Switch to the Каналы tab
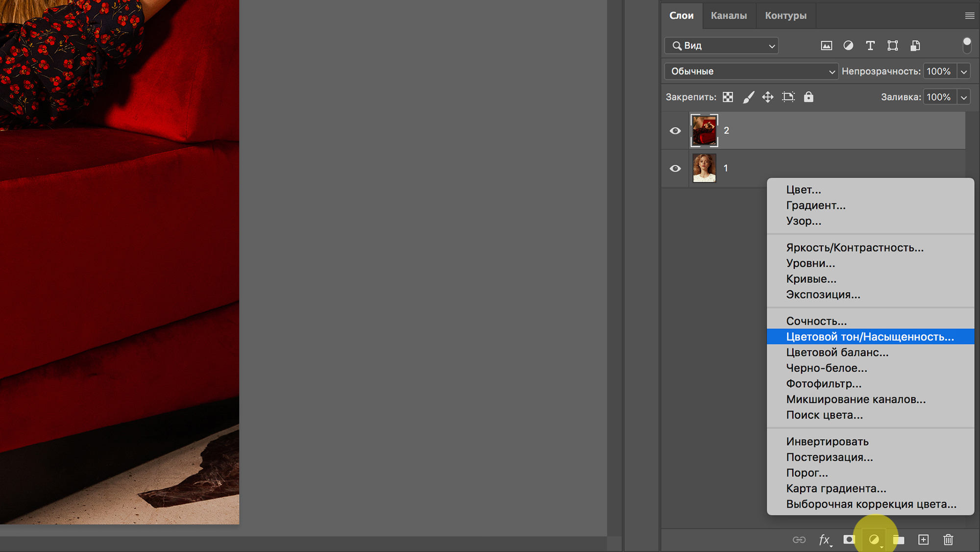 [729, 16]
